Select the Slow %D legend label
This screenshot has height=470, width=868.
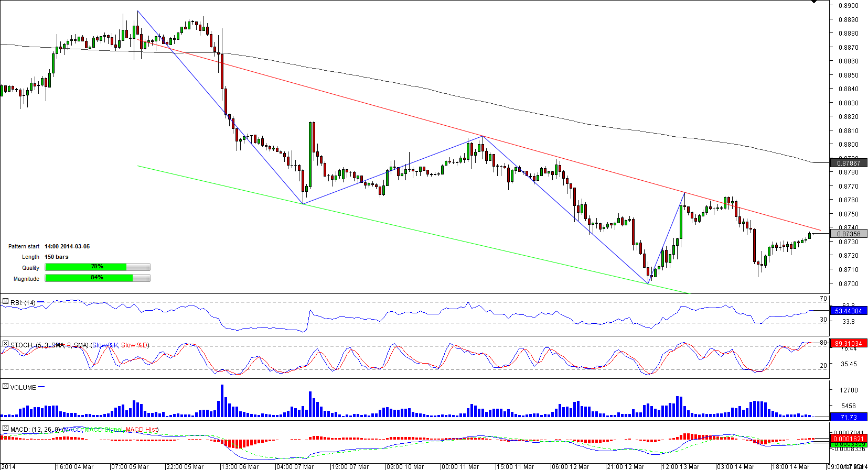tap(135, 345)
